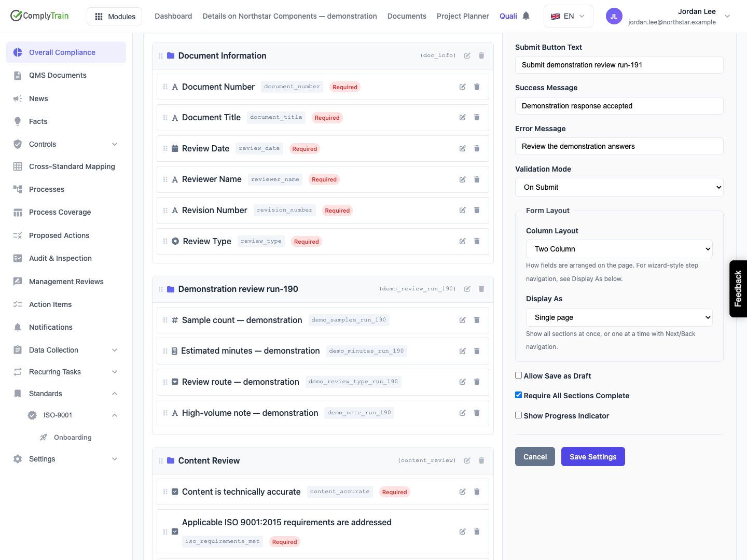
Task: Click the ComplyTrain logo
Action: click(39, 16)
